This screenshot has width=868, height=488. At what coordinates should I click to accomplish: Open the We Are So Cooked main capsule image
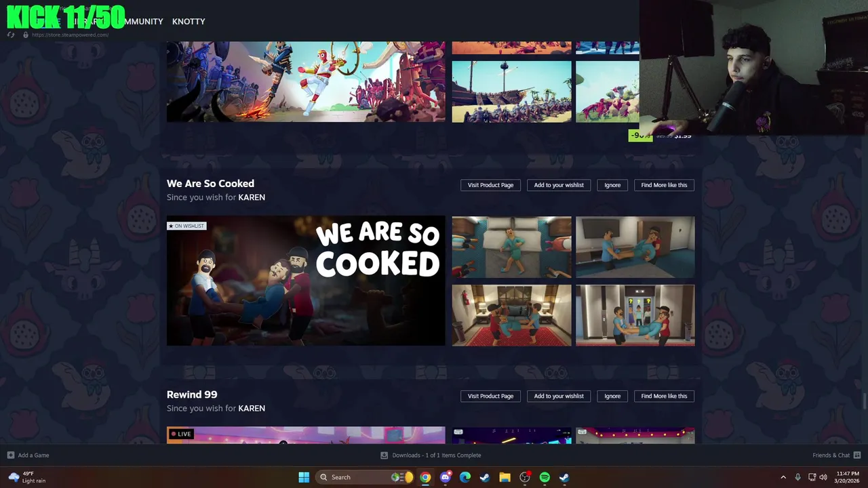pos(306,281)
